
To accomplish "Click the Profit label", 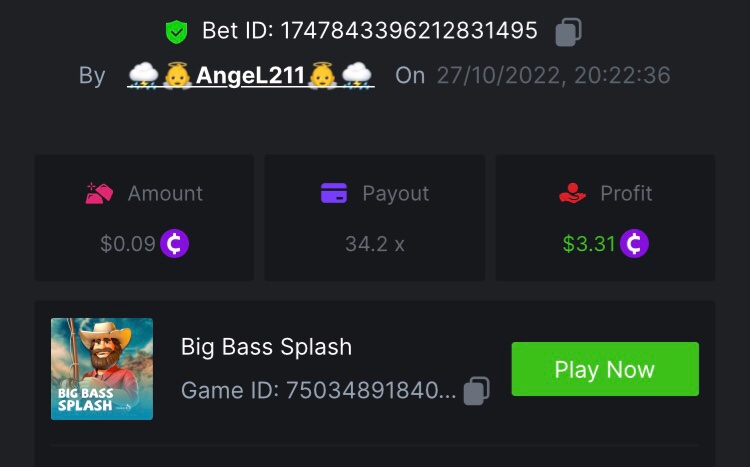I will coord(627,193).
